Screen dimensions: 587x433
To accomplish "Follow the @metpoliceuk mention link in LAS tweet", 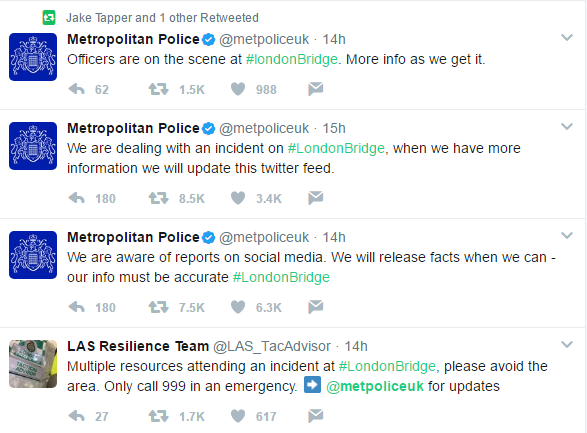I will tap(375, 386).
